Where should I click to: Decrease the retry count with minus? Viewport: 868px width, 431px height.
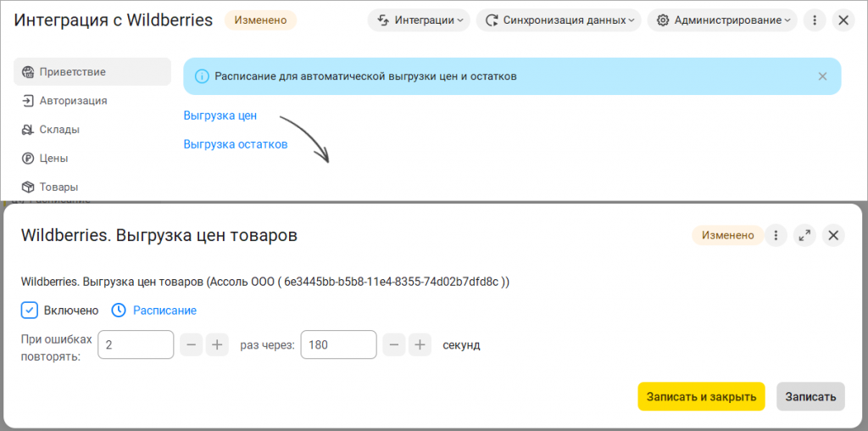[x=192, y=345]
